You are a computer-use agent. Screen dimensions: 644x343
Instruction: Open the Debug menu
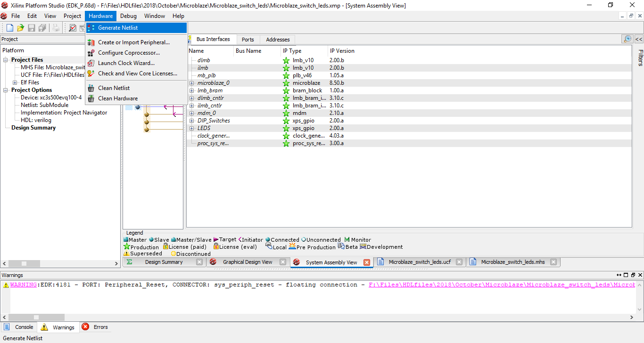point(128,16)
